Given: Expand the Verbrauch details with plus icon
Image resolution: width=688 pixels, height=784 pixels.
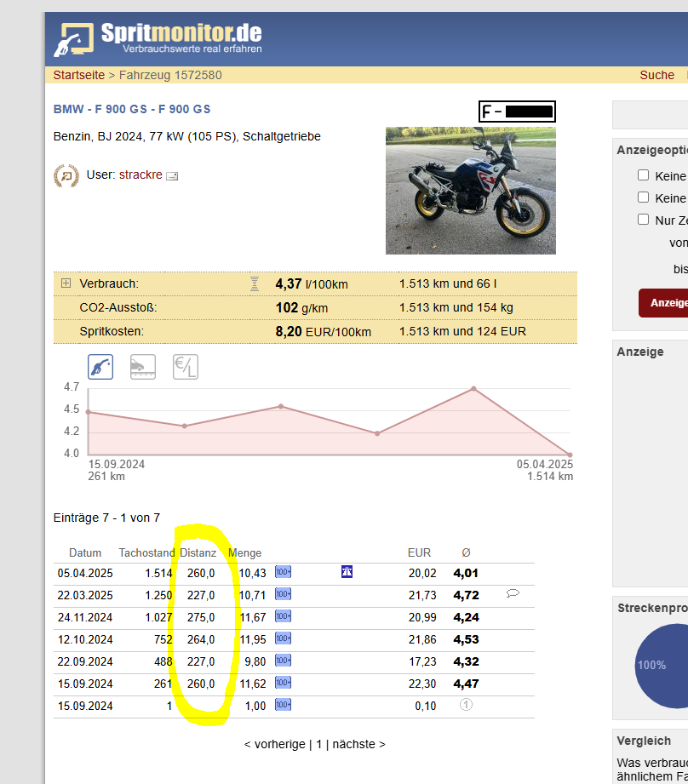Looking at the screenshot, I should coord(66,283).
